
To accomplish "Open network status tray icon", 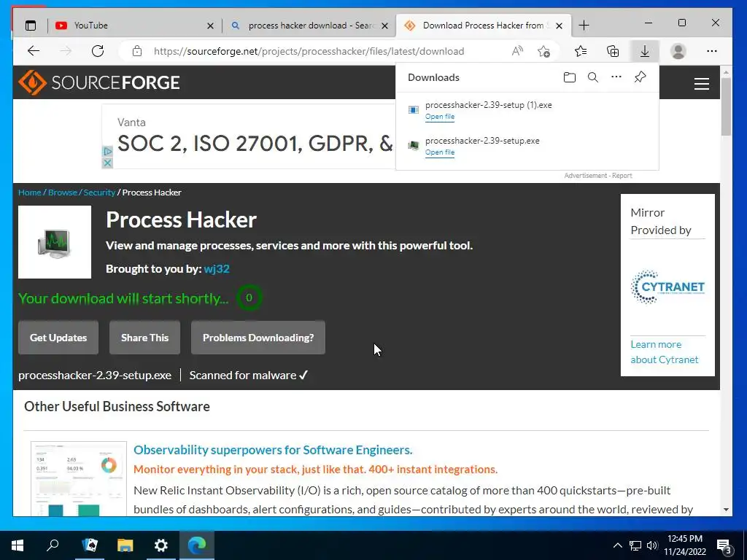I will pos(635,545).
